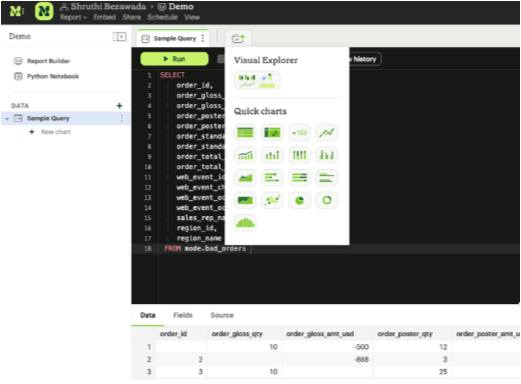The width and height of the screenshot is (521, 384).
Task: Open the View menu
Action: [192, 17]
